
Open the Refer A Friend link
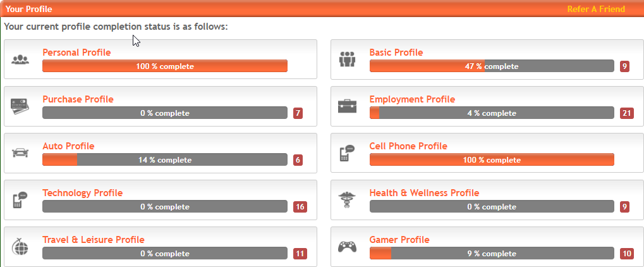[x=596, y=9]
